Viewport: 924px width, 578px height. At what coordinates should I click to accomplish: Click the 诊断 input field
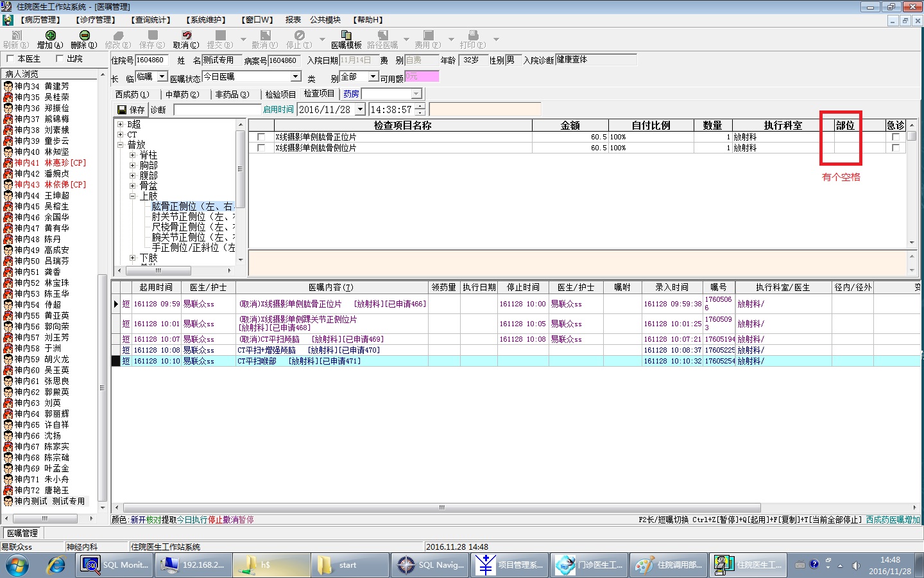click(x=217, y=110)
